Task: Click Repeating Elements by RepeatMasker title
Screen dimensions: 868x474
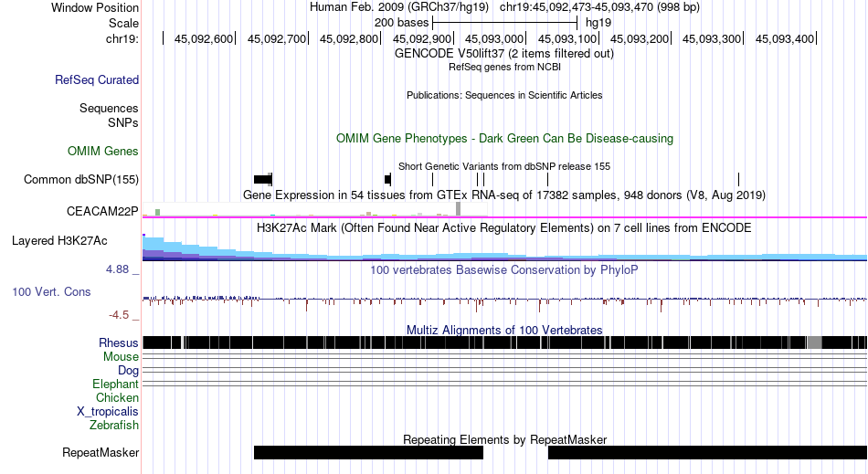Action: click(505, 439)
